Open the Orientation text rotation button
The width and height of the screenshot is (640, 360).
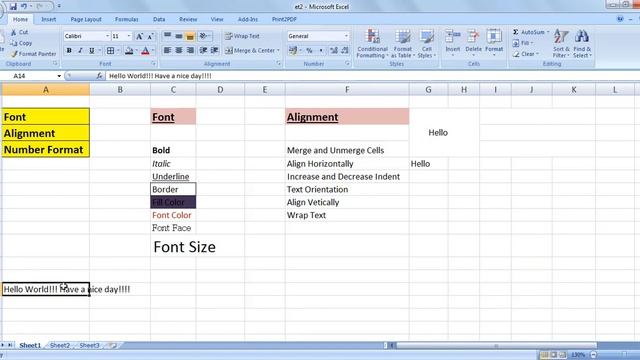click(x=204, y=36)
